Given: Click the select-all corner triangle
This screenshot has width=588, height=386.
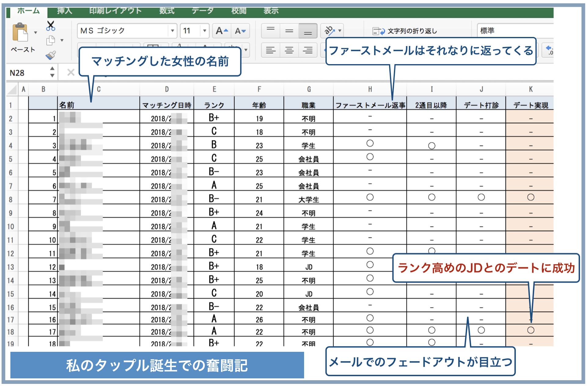Looking at the screenshot, I should tap(12, 89).
